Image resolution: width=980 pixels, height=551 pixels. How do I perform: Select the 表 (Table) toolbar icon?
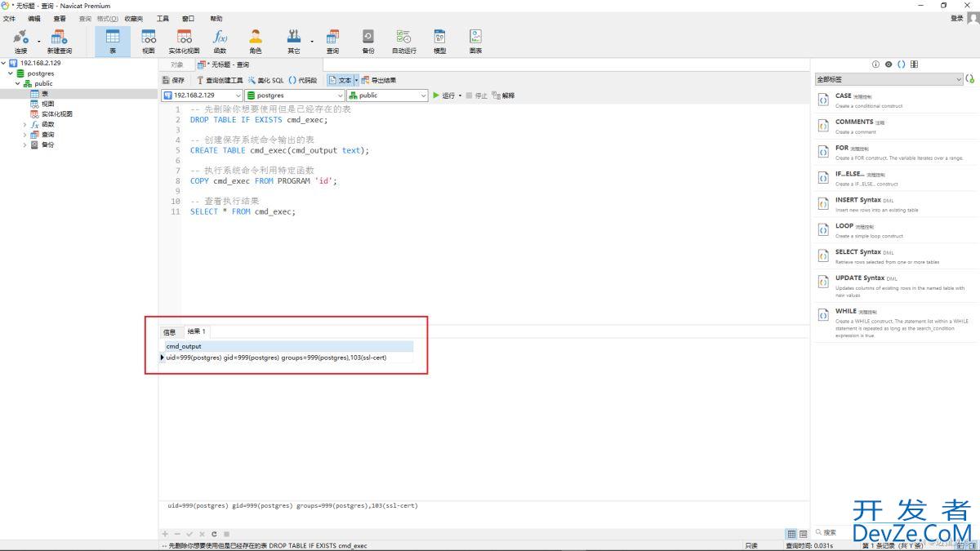(113, 41)
